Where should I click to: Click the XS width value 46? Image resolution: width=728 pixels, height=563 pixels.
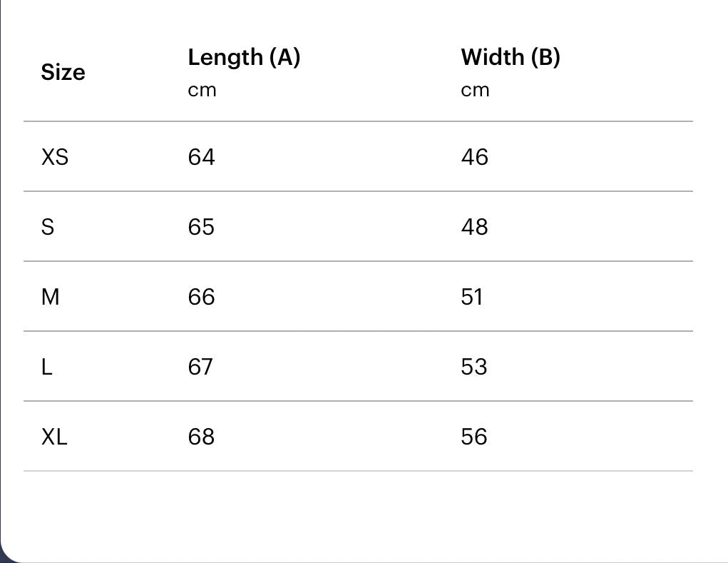tap(474, 156)
